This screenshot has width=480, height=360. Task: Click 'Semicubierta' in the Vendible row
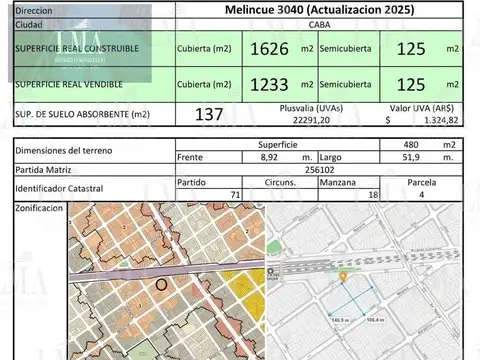[345, 84]
